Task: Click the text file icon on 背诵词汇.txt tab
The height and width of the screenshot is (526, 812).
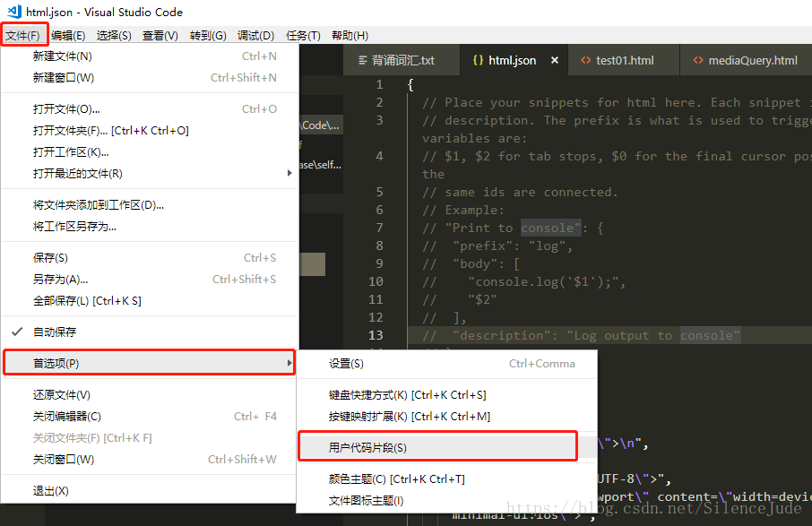Action: coord(363,61)
